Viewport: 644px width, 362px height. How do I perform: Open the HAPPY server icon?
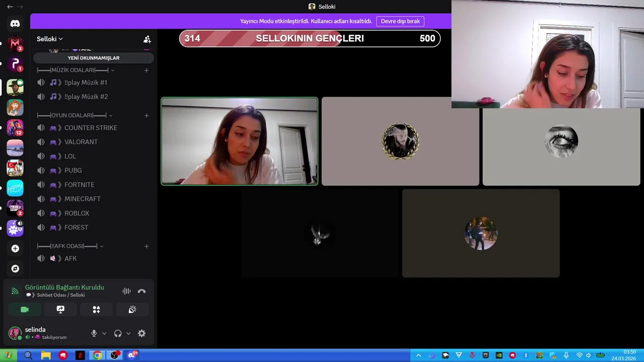tap(15, 188)
